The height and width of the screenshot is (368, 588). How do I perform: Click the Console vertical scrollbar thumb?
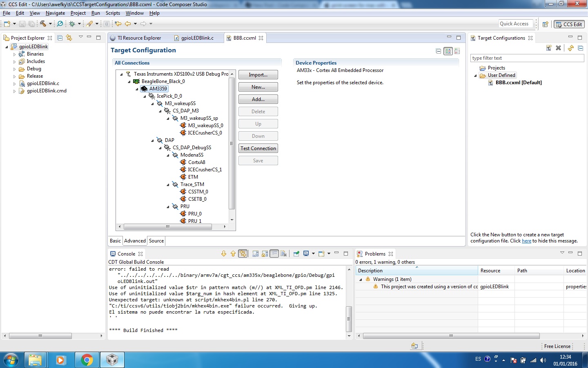349,319
